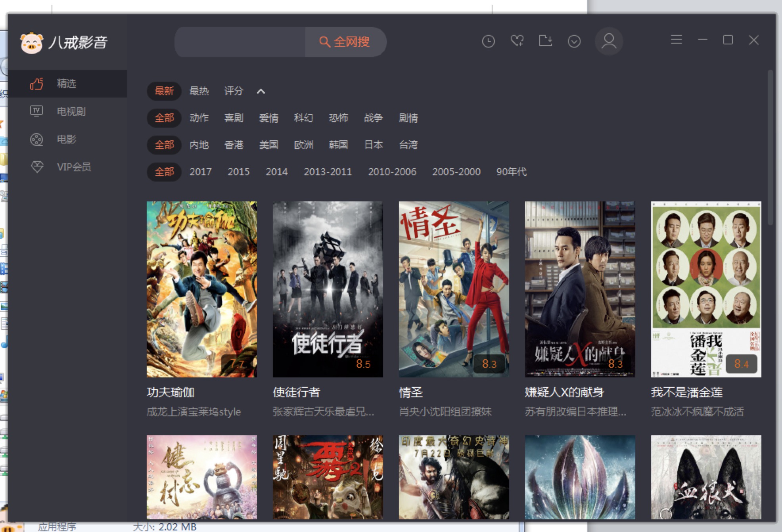Open the mermaid tail poster
This screenshot has width=782, height=532.
pyautogui.click(x=580, y=477)
